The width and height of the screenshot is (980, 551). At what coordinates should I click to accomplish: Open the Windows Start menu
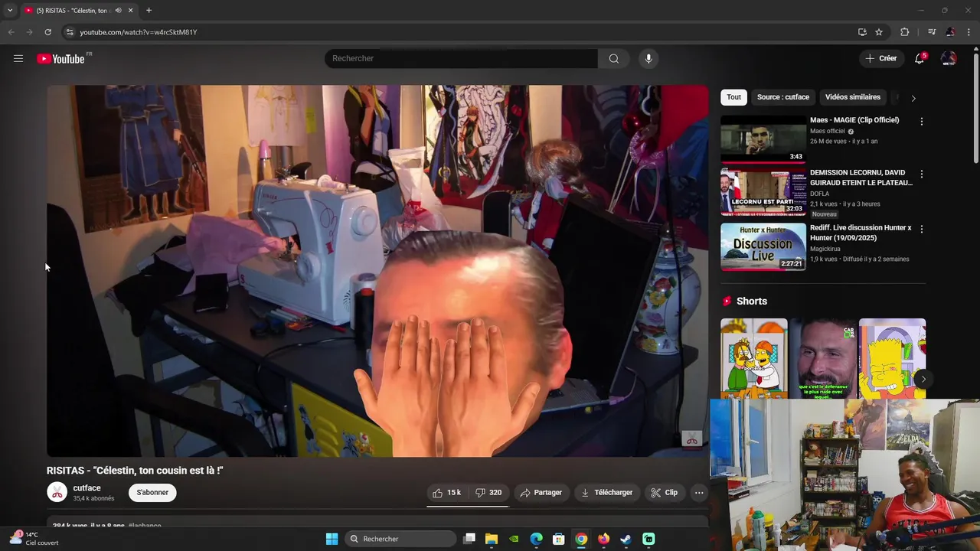point(332,539)
